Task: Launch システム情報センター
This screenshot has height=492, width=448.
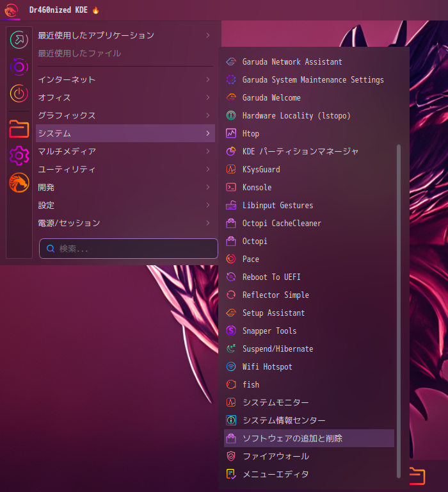Action: point(309,420)
